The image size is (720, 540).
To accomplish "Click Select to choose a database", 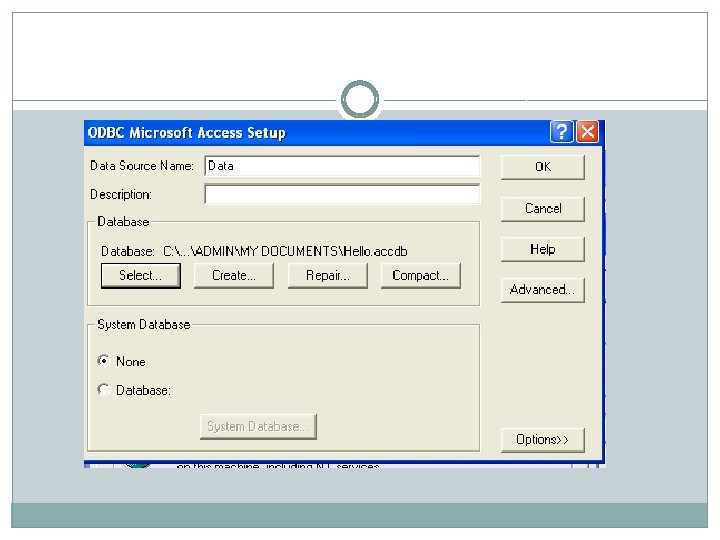I will tap(141, 276).
